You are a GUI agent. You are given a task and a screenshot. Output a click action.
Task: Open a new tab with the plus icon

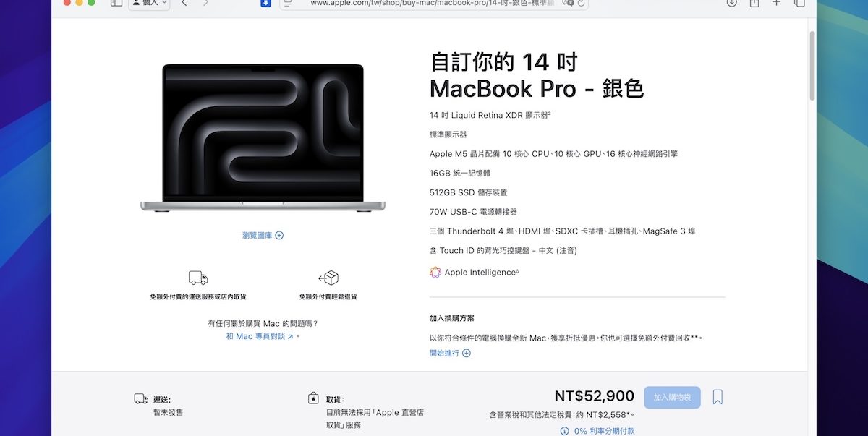(x=777, y=3)
